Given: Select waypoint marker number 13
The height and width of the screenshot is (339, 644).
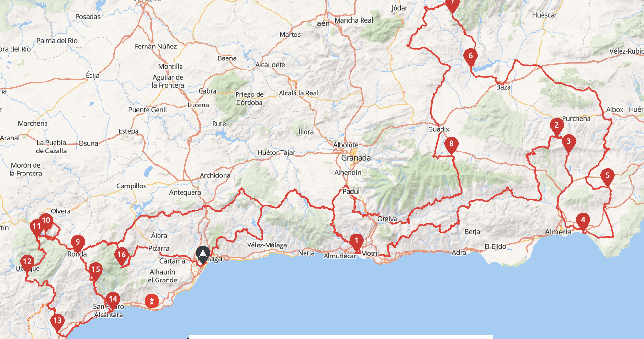Looking at the screenshot, I should (x=57, y=322).
